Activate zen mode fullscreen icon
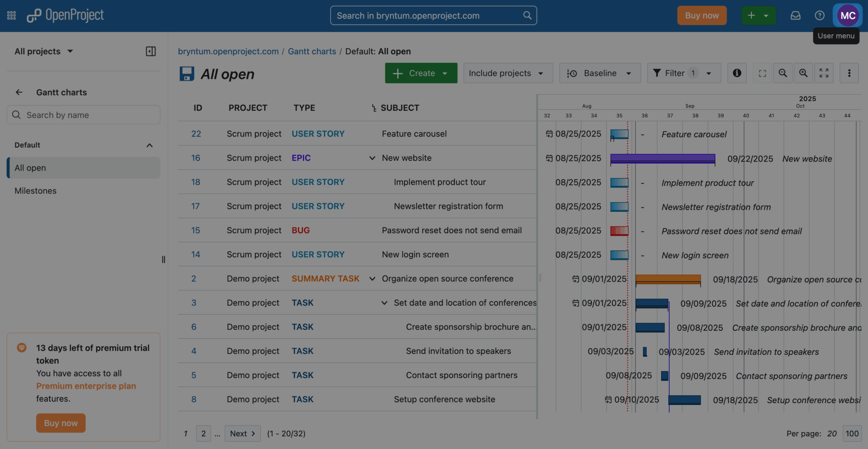Screen dimensions: 868x449 [823, 73]
